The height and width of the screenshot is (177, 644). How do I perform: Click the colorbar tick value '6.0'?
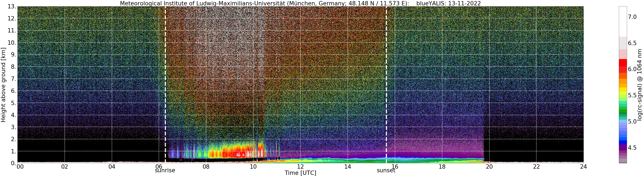click(632, 69)
